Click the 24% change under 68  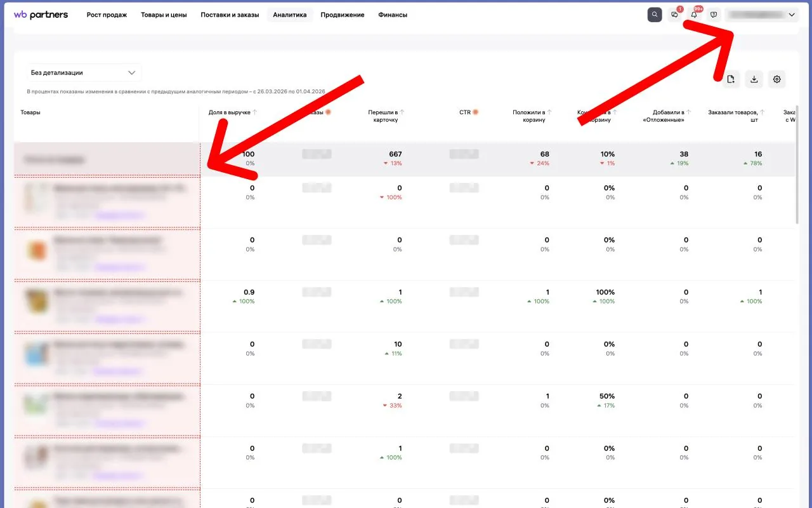540,164
